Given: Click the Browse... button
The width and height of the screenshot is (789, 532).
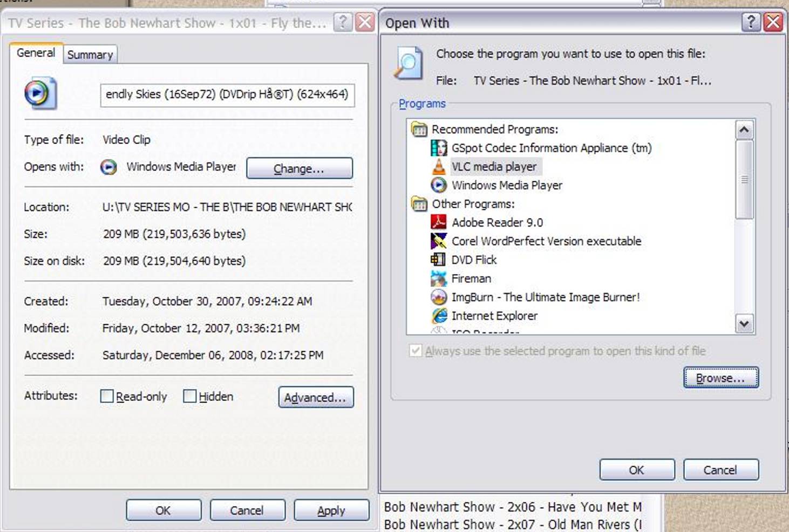Looking at the screenshot, I should pyautogui.click(x=721, y=378).
